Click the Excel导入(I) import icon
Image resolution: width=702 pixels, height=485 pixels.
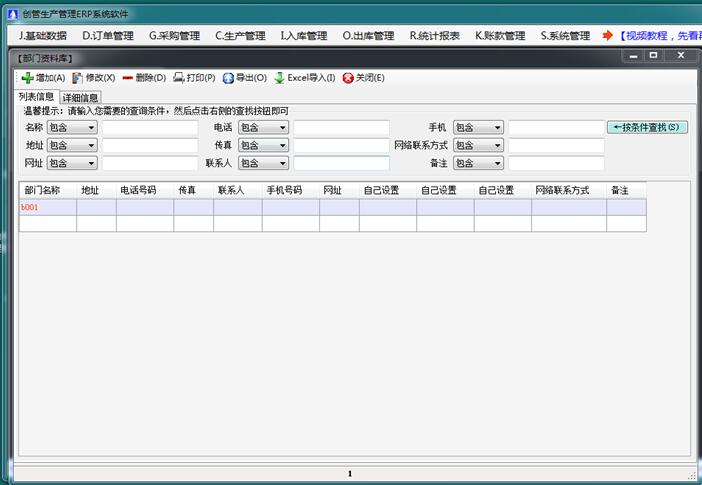[280, 78]
